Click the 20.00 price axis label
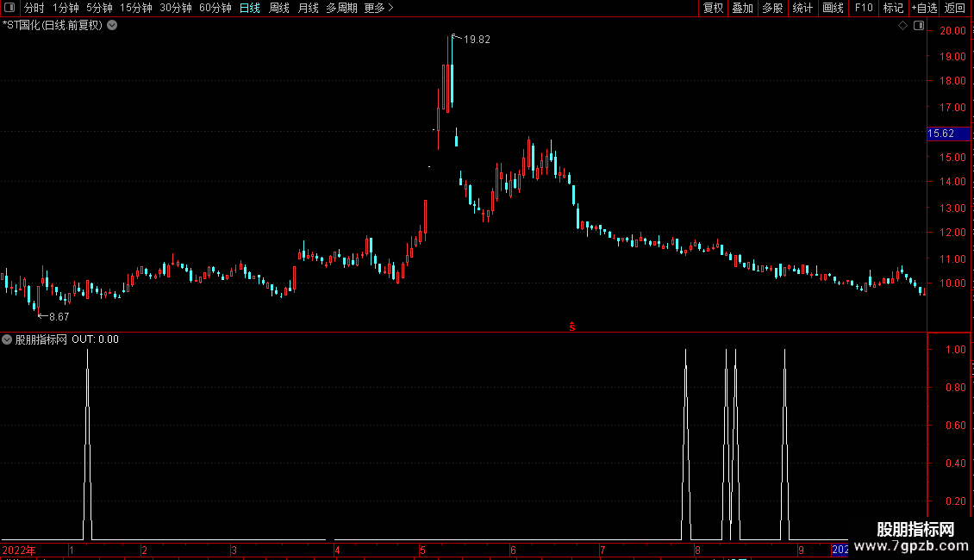The image size is (974, 560). point(952,31)
